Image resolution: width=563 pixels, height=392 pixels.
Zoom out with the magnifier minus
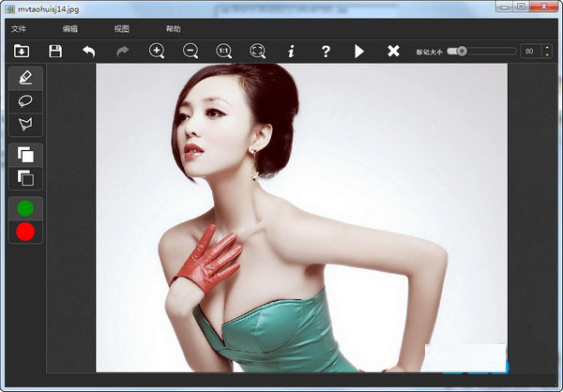pyautogui.click(x=190, y=51)
